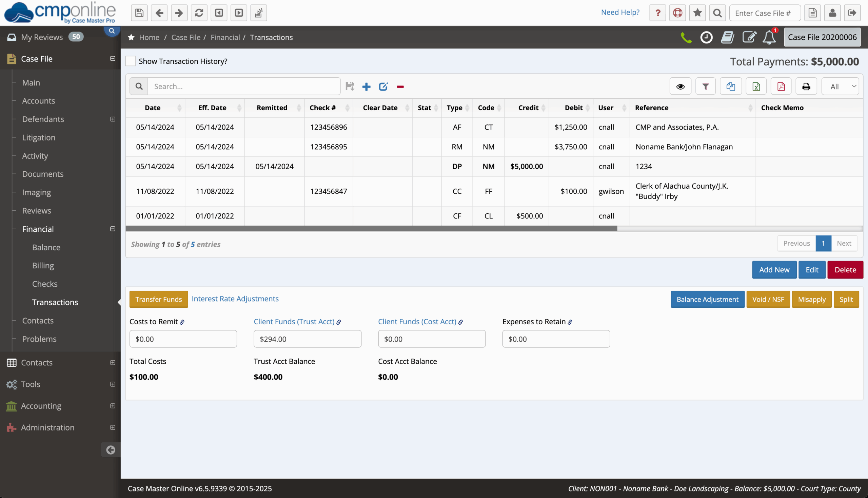The width and height of the screenshot is (868, 498).
Task: Collapse the sidebar with arrow button
Action: (x=111, y=450)
